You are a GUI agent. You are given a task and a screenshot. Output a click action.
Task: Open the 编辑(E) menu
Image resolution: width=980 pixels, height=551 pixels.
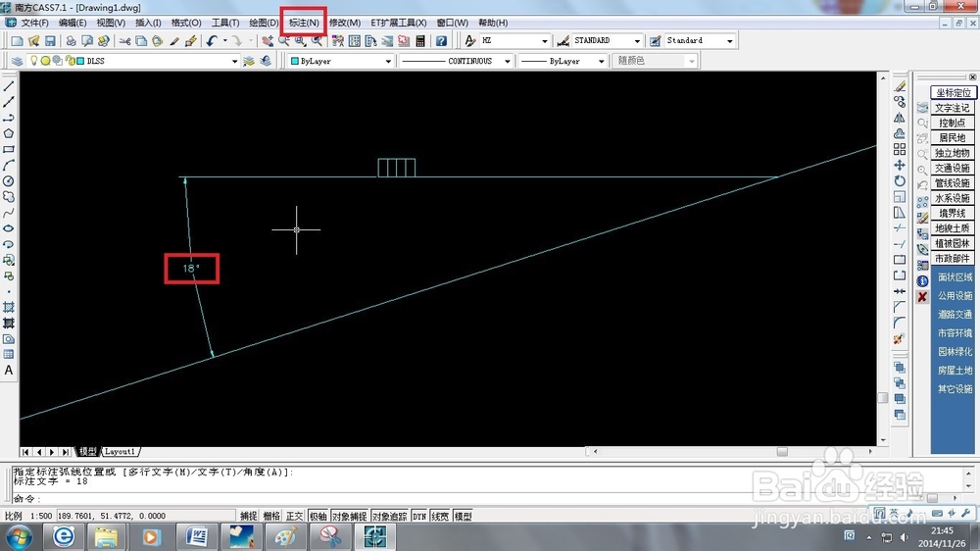pyautogui.click(x=73, y=23)
